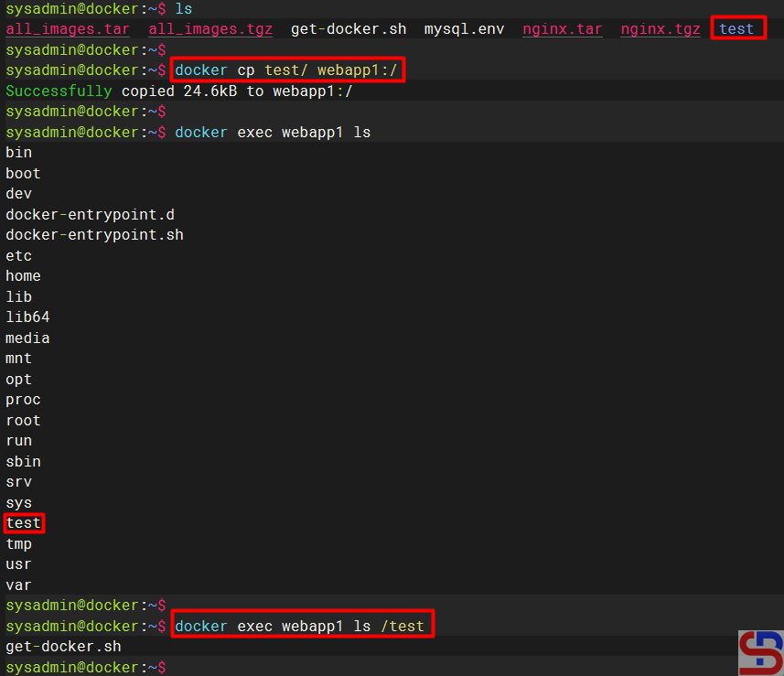The image size is (784, 676).
Task: Click the media directory entry
Action: [27, 338]
